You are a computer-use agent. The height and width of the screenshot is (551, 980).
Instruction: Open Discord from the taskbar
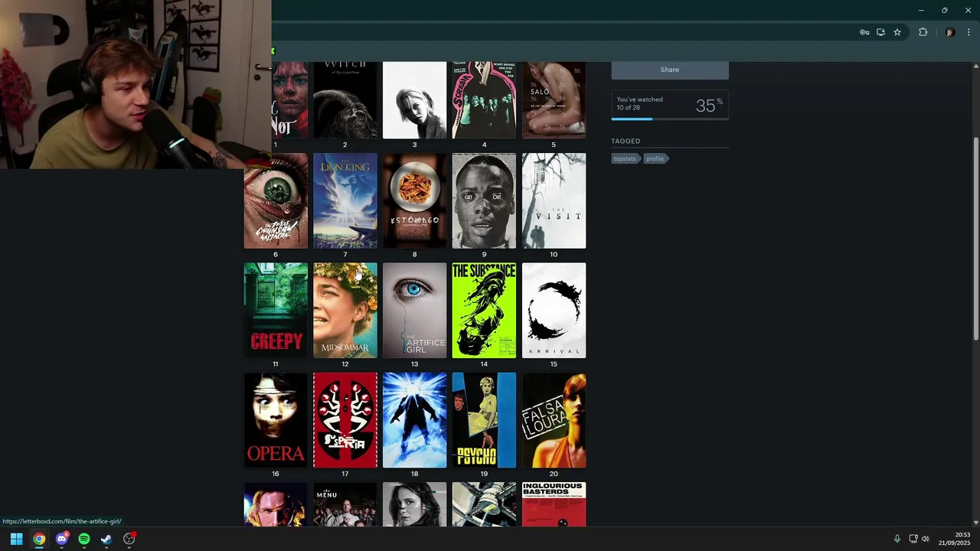click(x=62, y=539)
